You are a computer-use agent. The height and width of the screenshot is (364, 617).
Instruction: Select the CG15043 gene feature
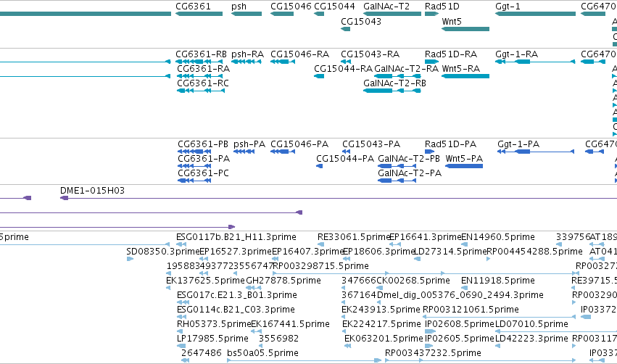coord(346,29)
